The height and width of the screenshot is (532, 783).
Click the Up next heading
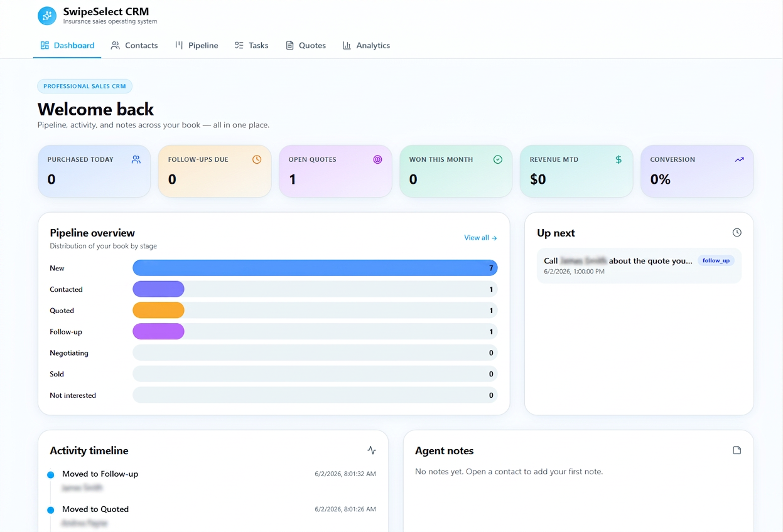[x=556, y=233]
